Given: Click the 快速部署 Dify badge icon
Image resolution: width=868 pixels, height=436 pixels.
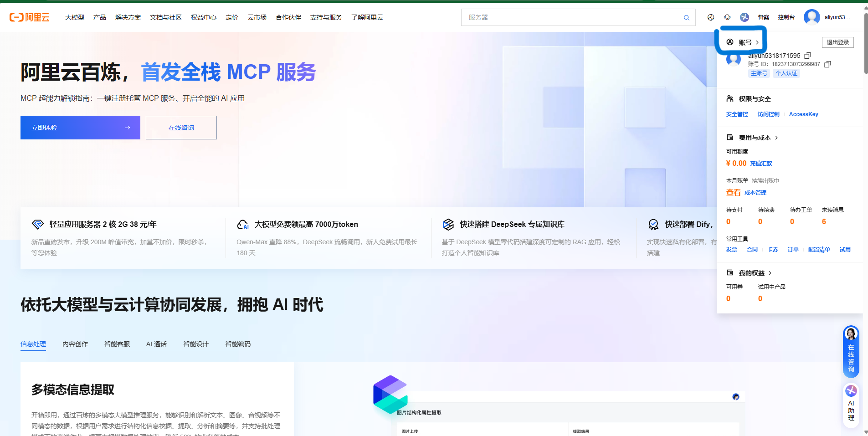Looking at the screenshot, I should (x=653, y=225).
